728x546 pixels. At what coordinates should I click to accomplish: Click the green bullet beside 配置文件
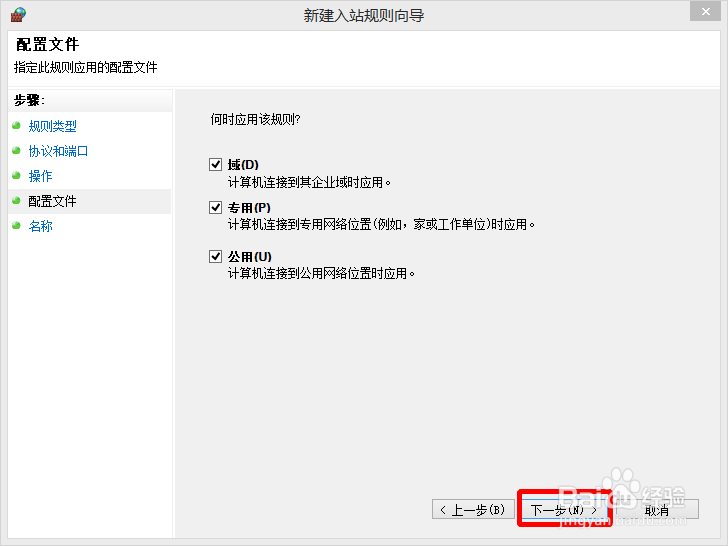click(17, 201)
